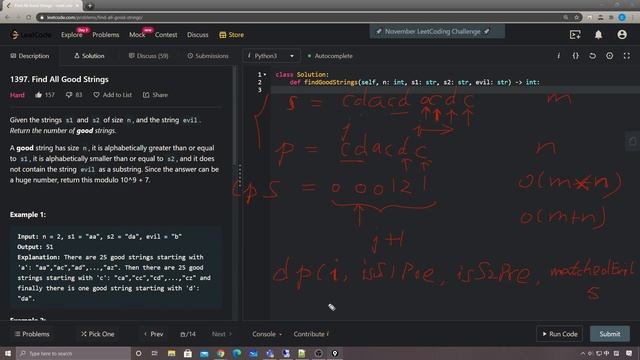Click Add to List

[112, 95]
